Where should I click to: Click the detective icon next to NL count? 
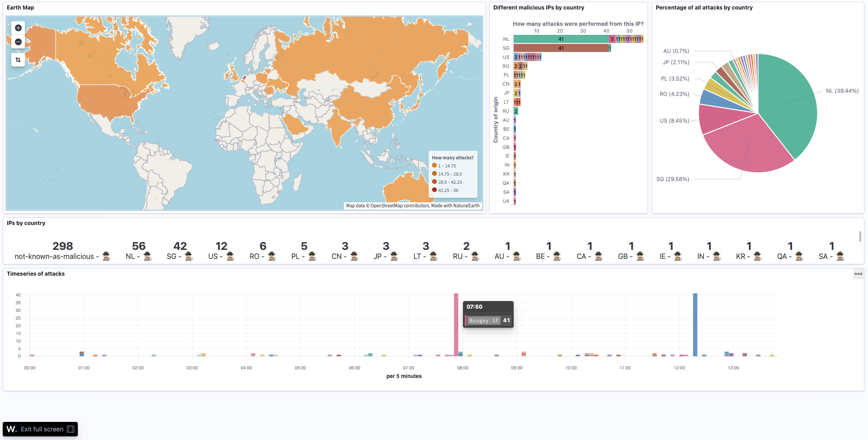coord(147,256)
